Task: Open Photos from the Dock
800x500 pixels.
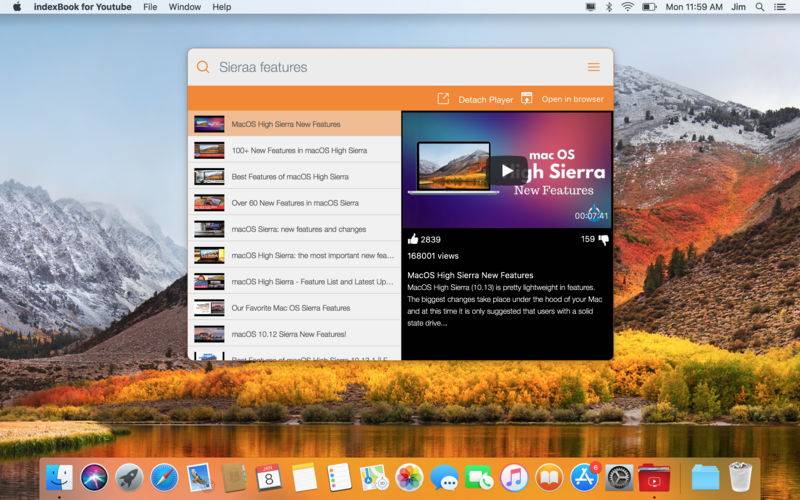Action: click(409, 478)
